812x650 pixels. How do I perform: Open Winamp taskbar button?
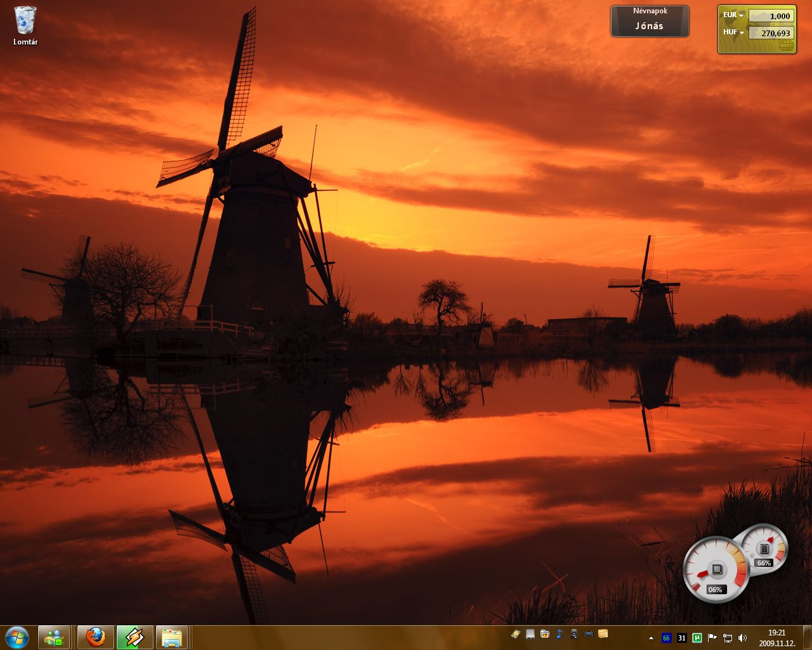tap(134, 637)
